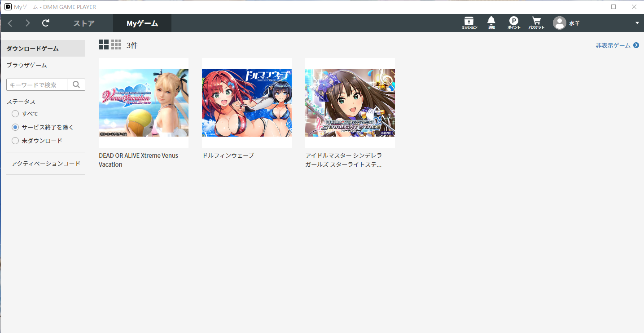Switch to small grid view
644x333 pixels.
[116, 44]
